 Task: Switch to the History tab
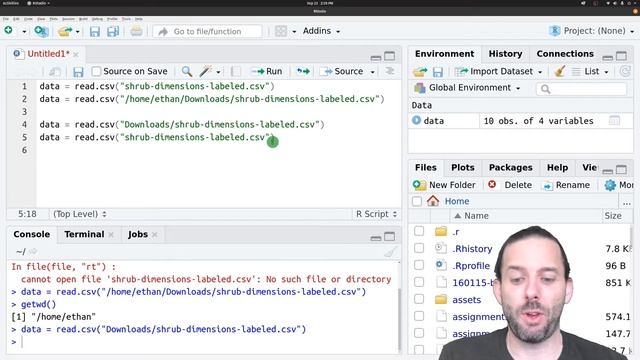505,54
